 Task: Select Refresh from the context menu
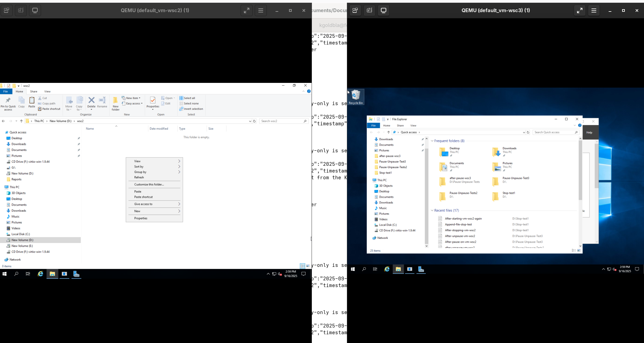pos(154,177)
